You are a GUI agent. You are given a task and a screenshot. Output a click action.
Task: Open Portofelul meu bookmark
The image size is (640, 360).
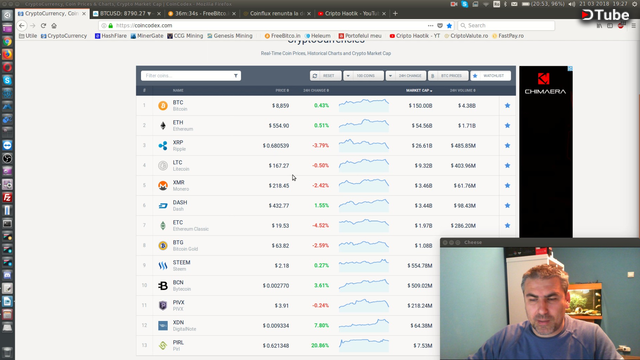tap(360, 36)
